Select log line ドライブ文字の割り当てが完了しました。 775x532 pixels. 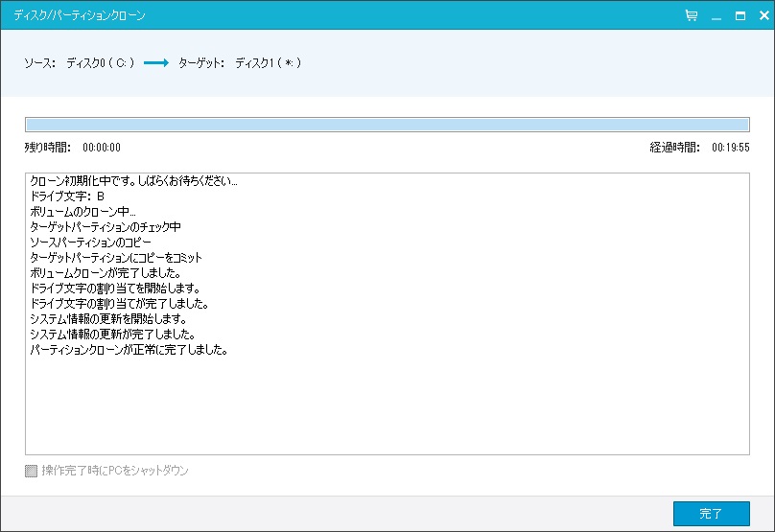(119, 304)
